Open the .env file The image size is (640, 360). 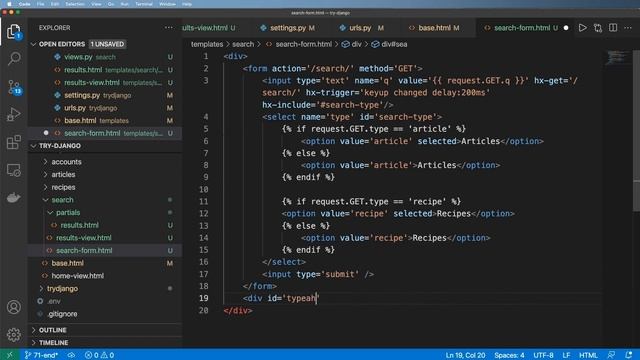point(105,301)
